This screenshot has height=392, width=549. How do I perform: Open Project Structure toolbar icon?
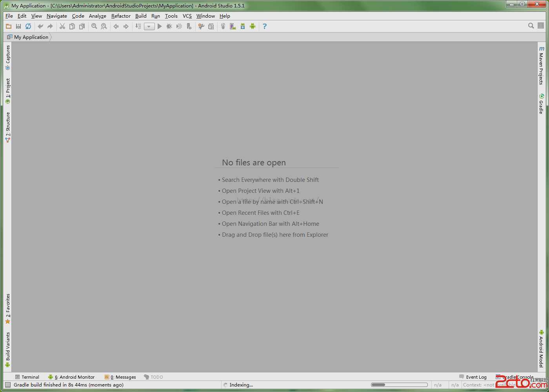pos(211,26)
